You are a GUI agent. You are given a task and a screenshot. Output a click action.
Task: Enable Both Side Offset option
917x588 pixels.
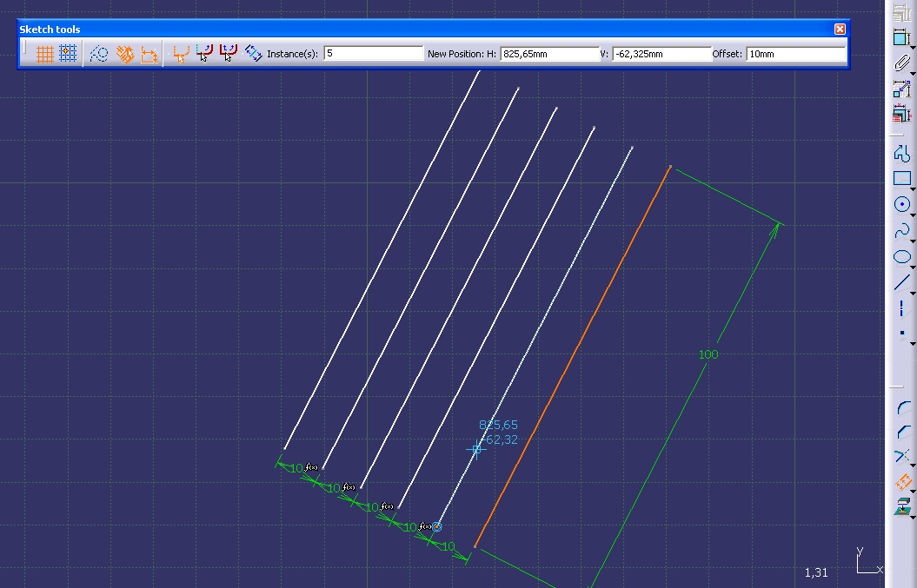[x=253, y=53]
